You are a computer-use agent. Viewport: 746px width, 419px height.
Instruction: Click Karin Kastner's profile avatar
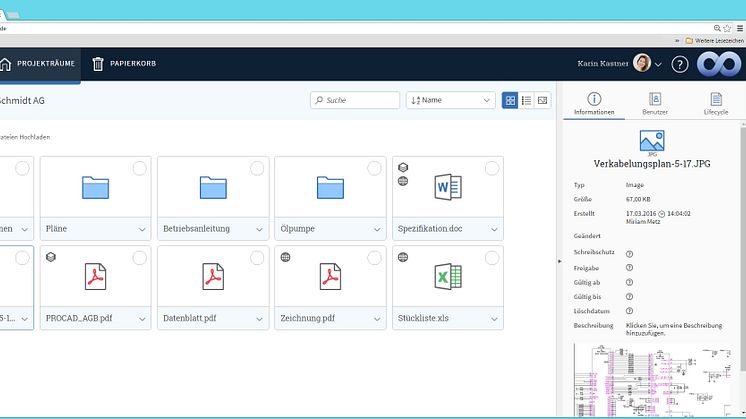pyautogui.click(x=641, y=63)
